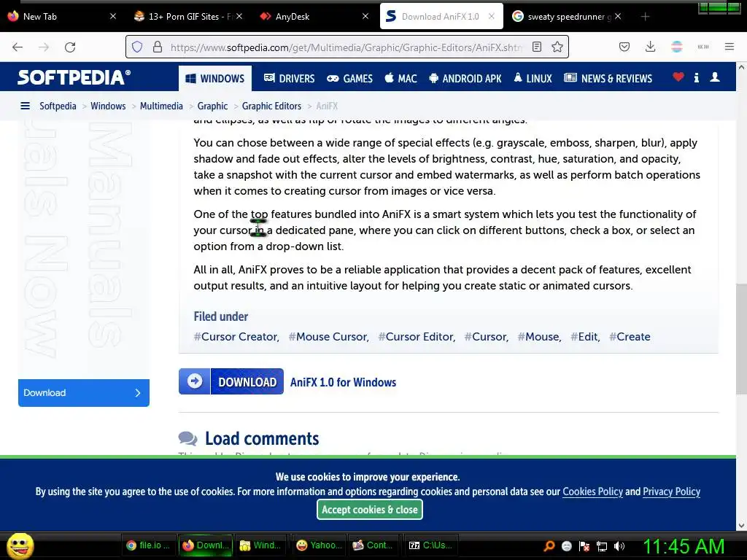Open the #Mouse tag
Viewport: 747px width, 560px height.
coord(539,337)
